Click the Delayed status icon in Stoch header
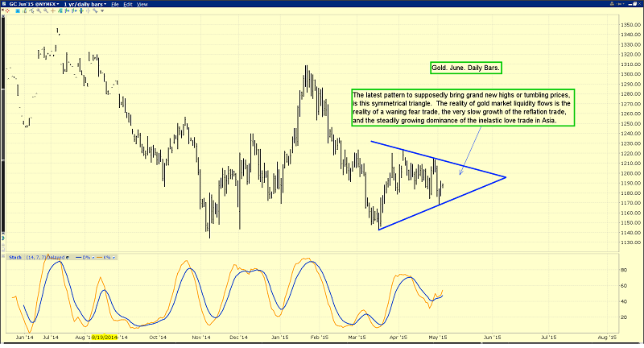The image size is (644, 348). coord(68,257)
